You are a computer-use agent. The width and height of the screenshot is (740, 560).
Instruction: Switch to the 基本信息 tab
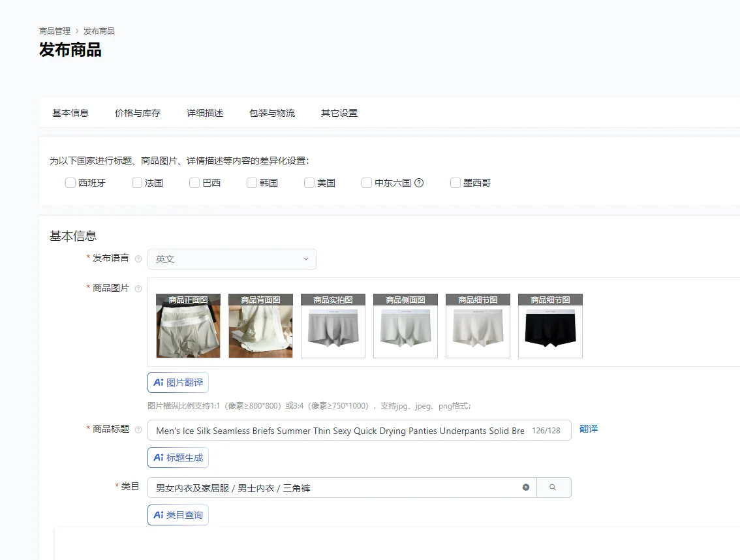click(70, 114)
